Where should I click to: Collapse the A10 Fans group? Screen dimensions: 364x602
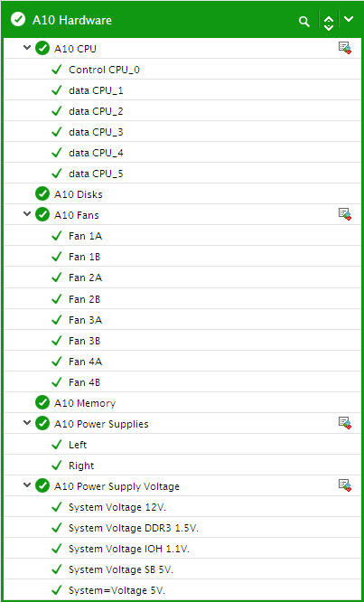coord(26,213)
